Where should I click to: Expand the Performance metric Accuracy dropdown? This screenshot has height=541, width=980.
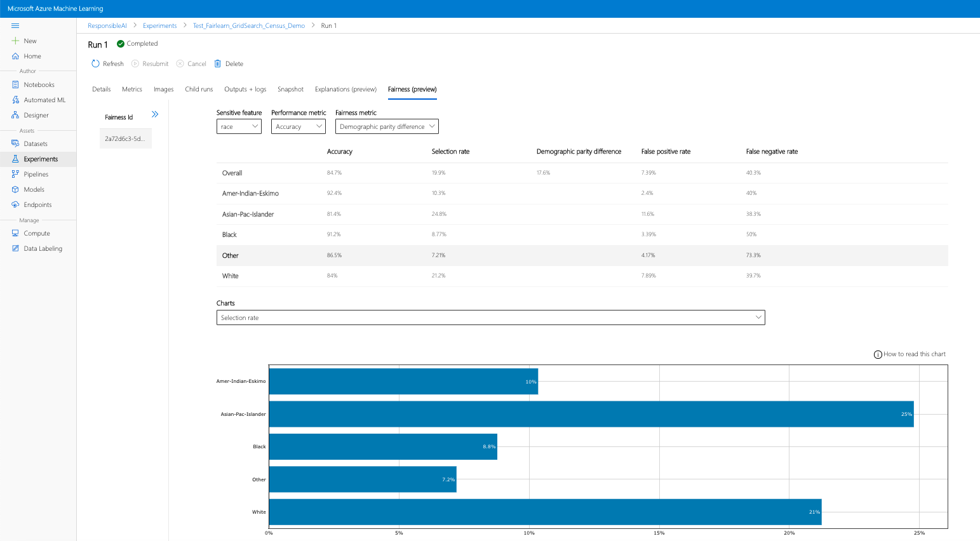point(299,126)
